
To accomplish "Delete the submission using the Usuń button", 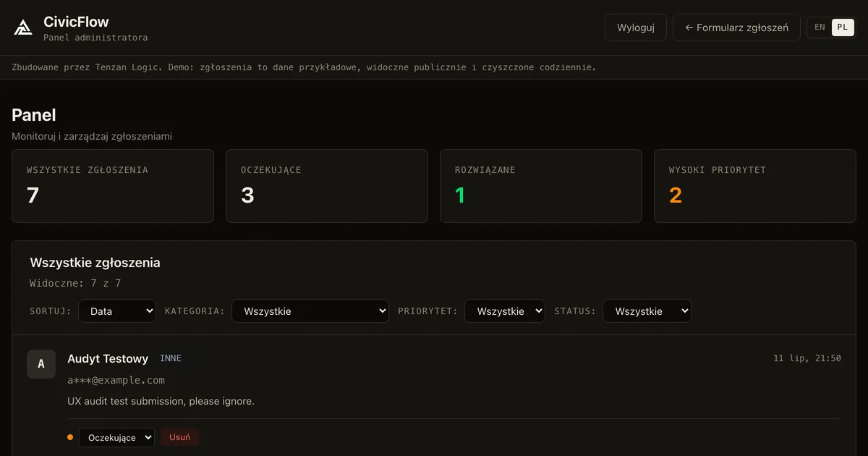I will pos(179,437).
